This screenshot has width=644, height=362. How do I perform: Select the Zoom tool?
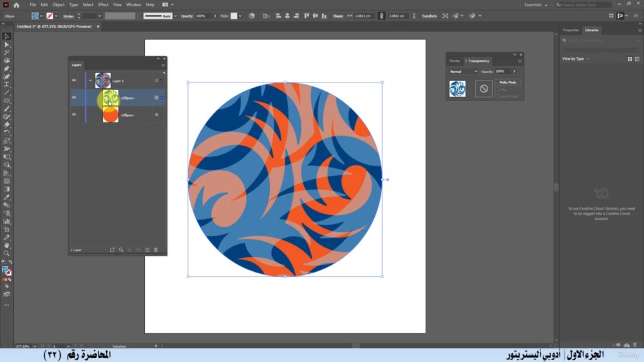pos(6,254)
